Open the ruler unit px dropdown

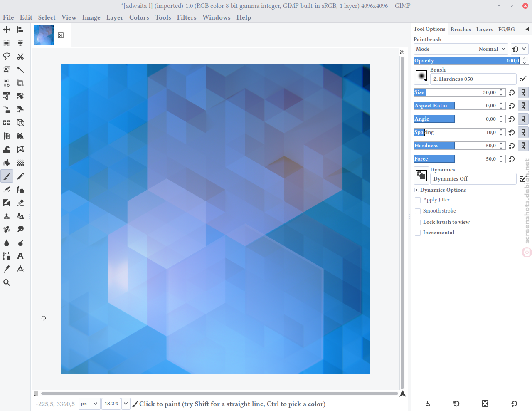(89, 404)
